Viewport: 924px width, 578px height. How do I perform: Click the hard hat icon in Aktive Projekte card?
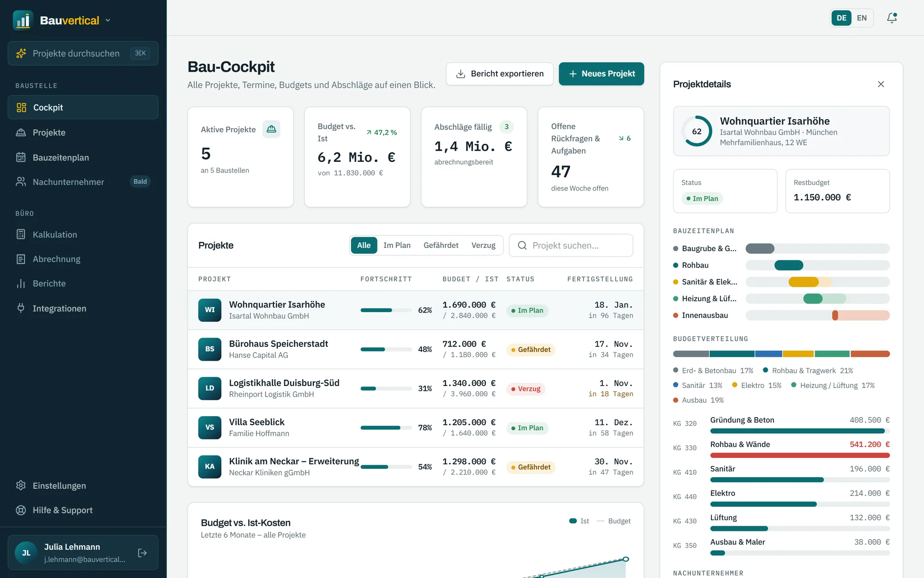click(271, 129)
